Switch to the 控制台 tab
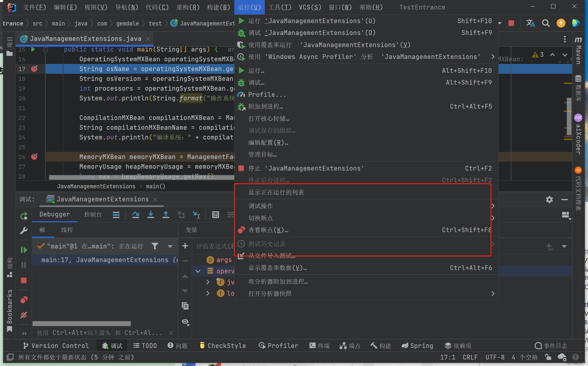The width and height of the screenshot is (588, 366). pyautogui.click(x=93, y=214)
